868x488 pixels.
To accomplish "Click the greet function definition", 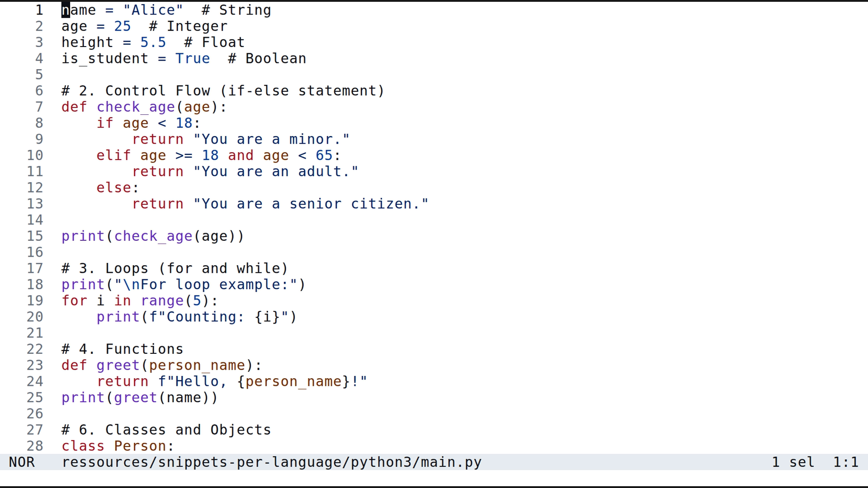I will tap(118, 365).
